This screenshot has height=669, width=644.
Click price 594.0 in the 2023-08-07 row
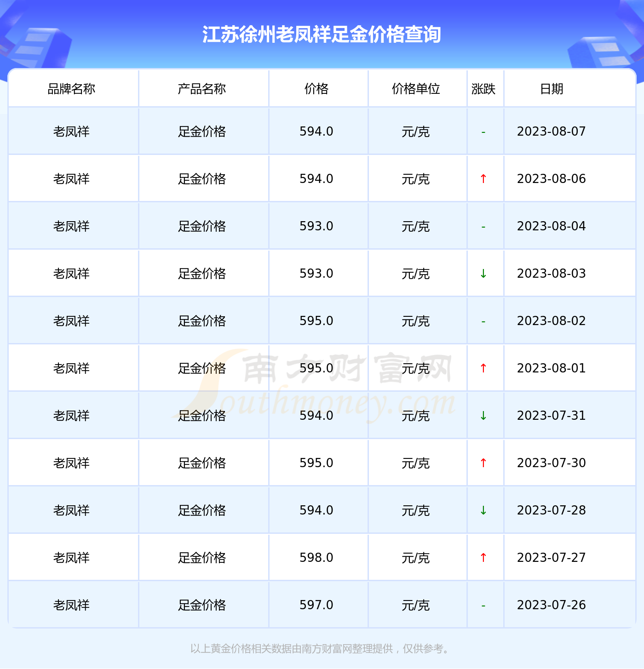[316, 132]
